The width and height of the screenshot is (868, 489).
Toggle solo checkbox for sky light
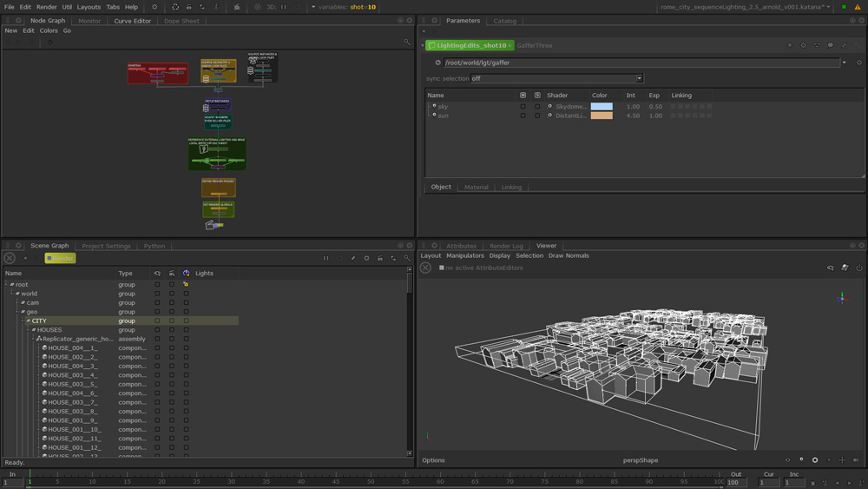(x=537, y=106)
